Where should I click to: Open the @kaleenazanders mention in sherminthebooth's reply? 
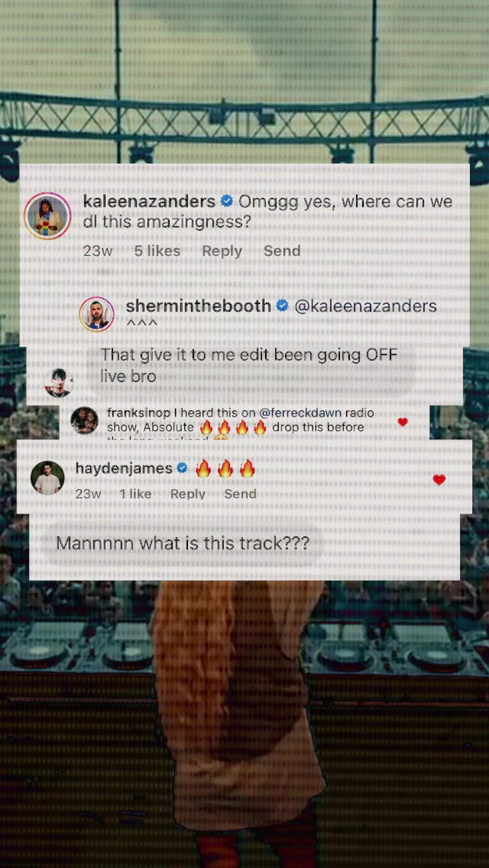[365, 306]
